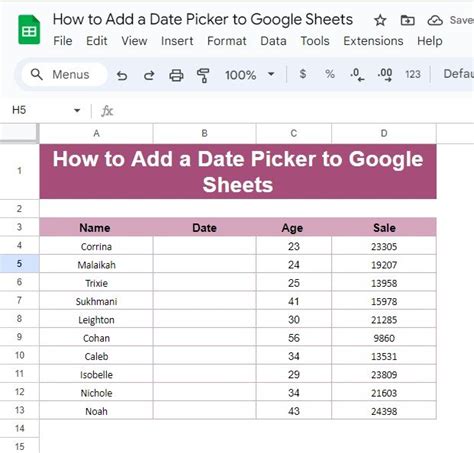This screenshot has width=474, height=453.
Task: Select the cell containing Malaikah
Action: point(96,264)
